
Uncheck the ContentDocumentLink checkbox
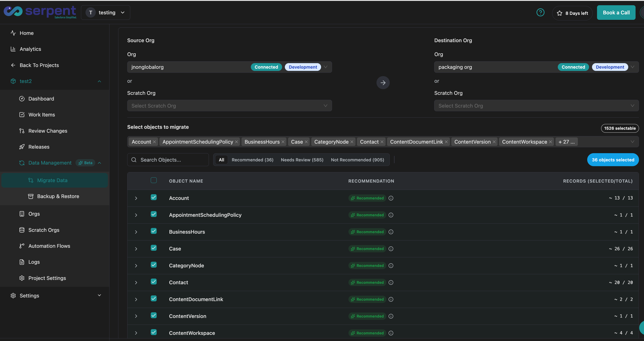tap(154, 299)
